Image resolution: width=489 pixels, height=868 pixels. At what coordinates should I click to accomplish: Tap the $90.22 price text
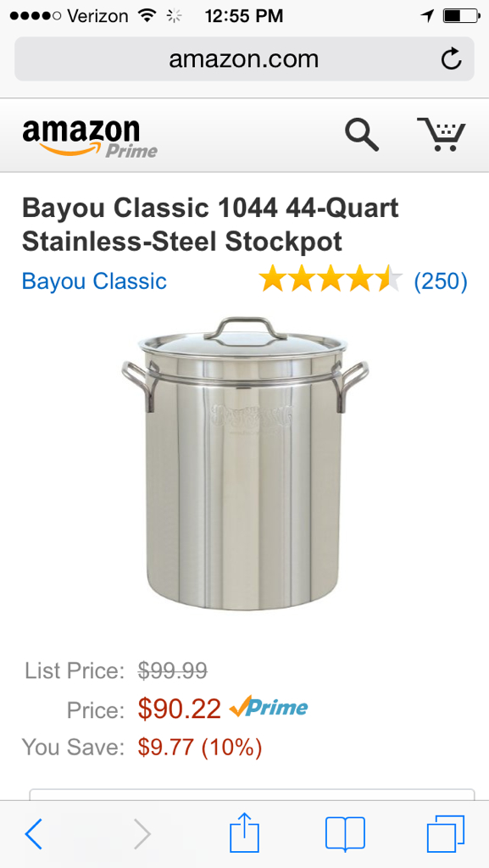(x=179, y=709)
